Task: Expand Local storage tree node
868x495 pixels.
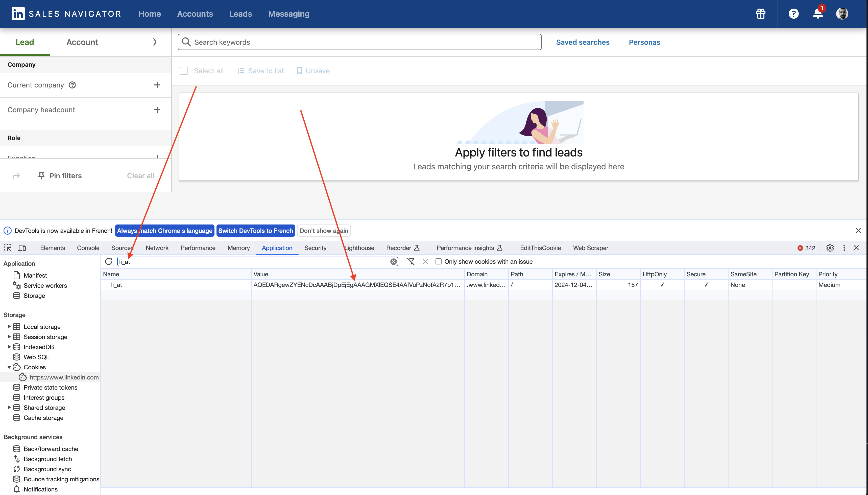Action: [x=9, y=326]
